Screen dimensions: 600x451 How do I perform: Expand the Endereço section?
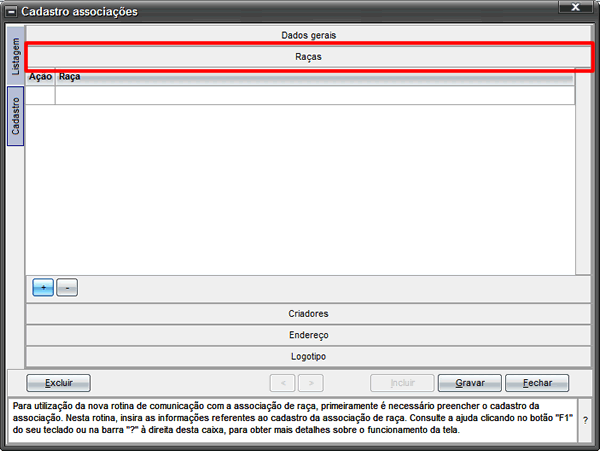coord(308,335)
